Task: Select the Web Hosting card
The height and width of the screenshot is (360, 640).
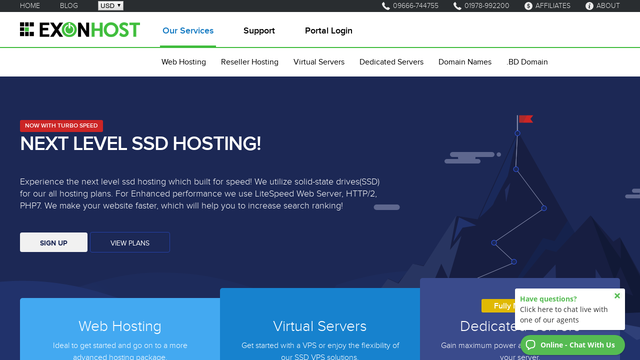Action: (x=120, y=329)
